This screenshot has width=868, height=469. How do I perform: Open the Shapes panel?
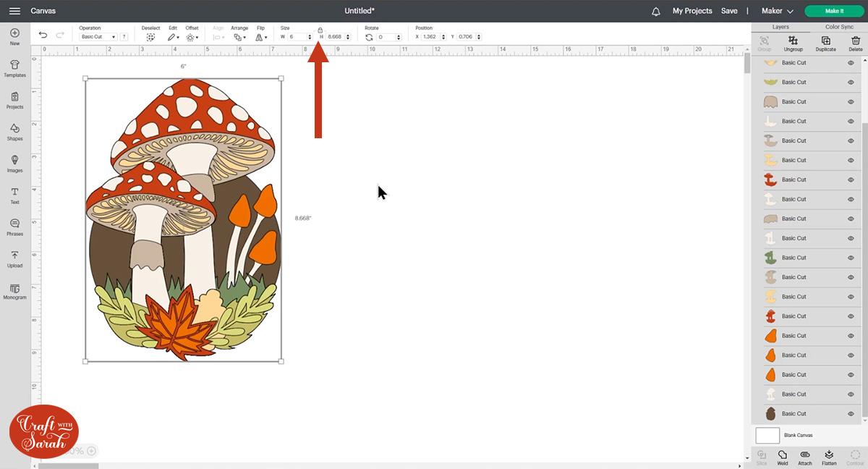tap(14, 132)
